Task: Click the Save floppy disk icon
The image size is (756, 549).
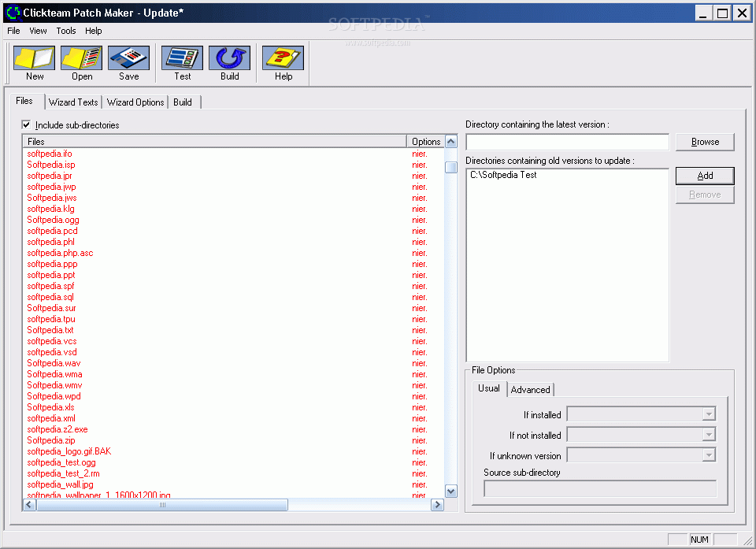Action: tap(128, 57)
